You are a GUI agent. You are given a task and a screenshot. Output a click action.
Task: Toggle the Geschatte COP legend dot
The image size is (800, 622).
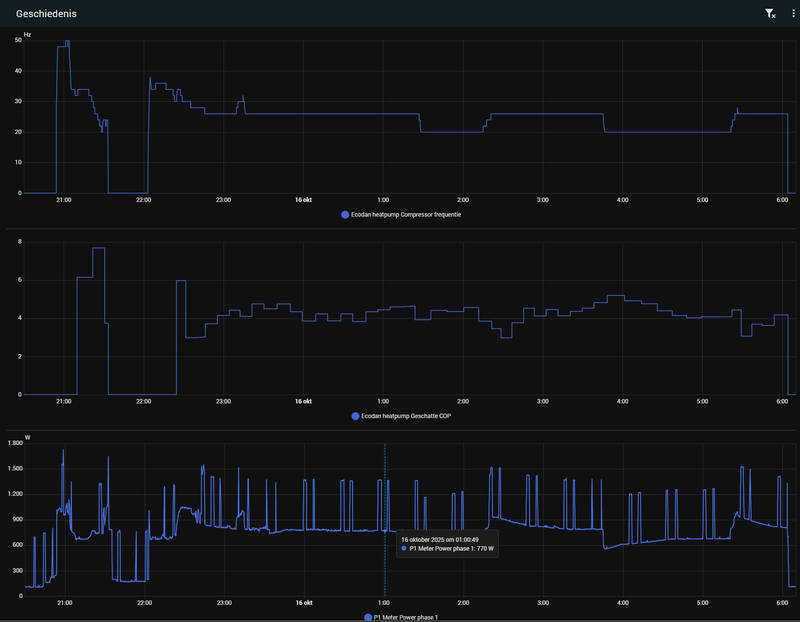coord(355,416)
